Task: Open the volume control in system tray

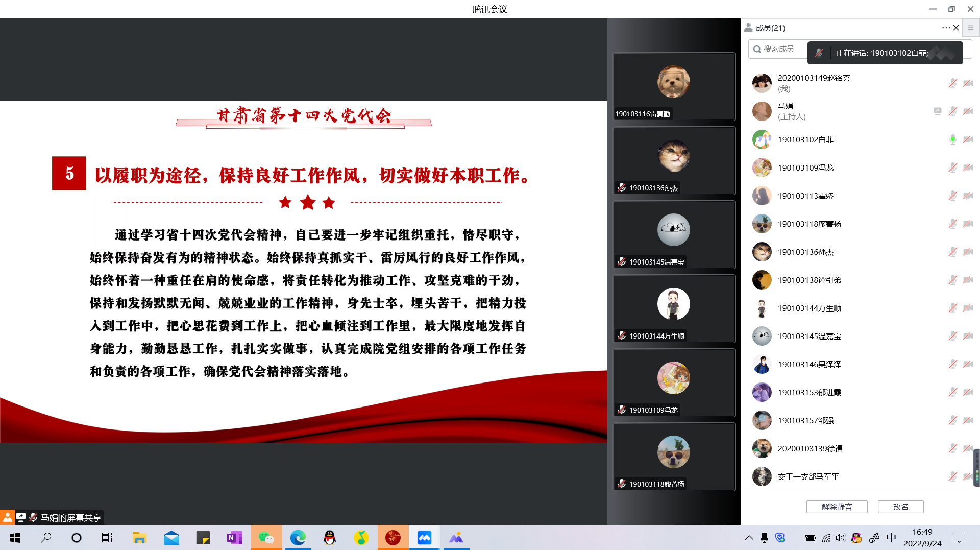Action: 841,538
